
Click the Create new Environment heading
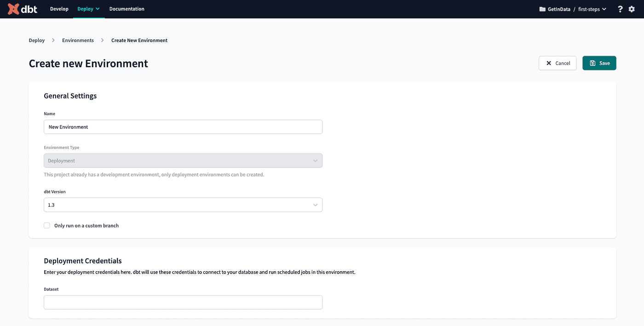pyautogui.click(x=88, y=63)
